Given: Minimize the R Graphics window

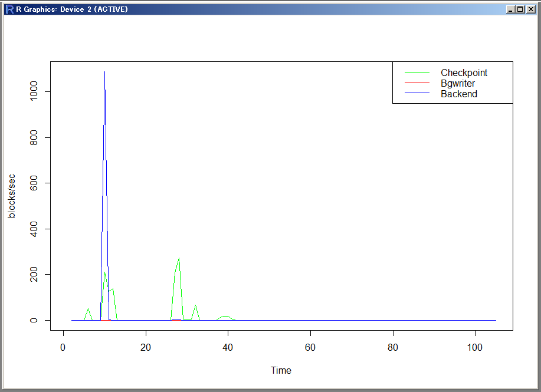Looking at the screenshot, I should (510, 9).
